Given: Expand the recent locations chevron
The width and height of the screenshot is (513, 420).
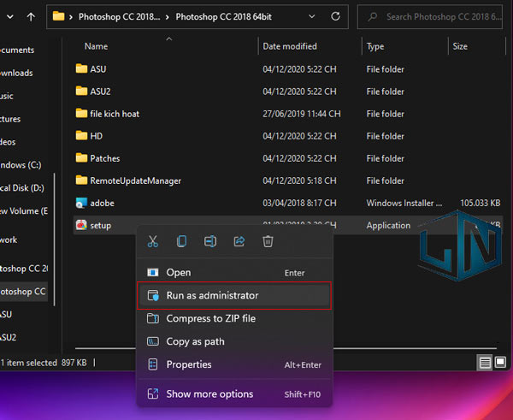Looking at the screenshot, I should click(7, 15).
